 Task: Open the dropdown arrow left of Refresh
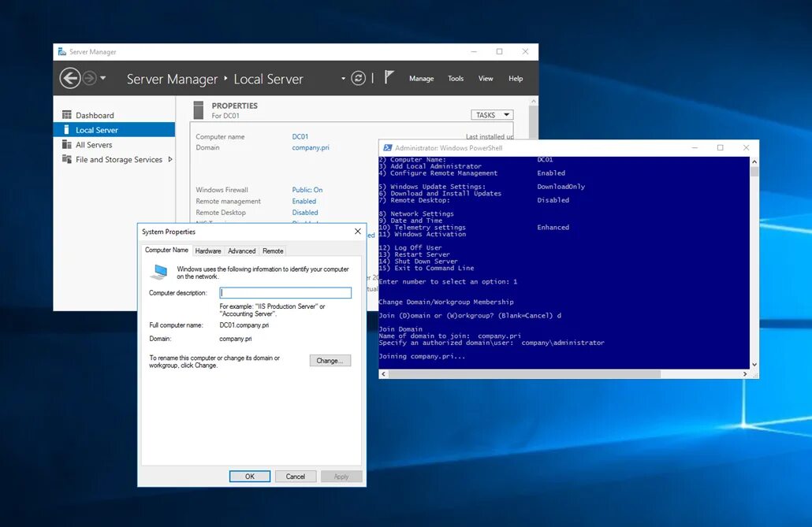343,79
